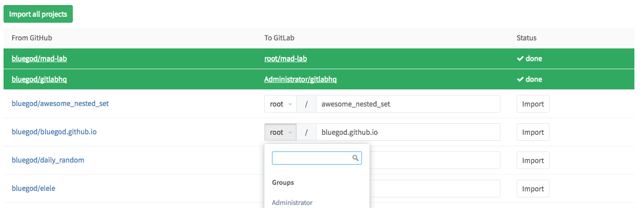Import the bluegod.github.io repository
This screenshot has height=208, width=644.
point(533,132)
